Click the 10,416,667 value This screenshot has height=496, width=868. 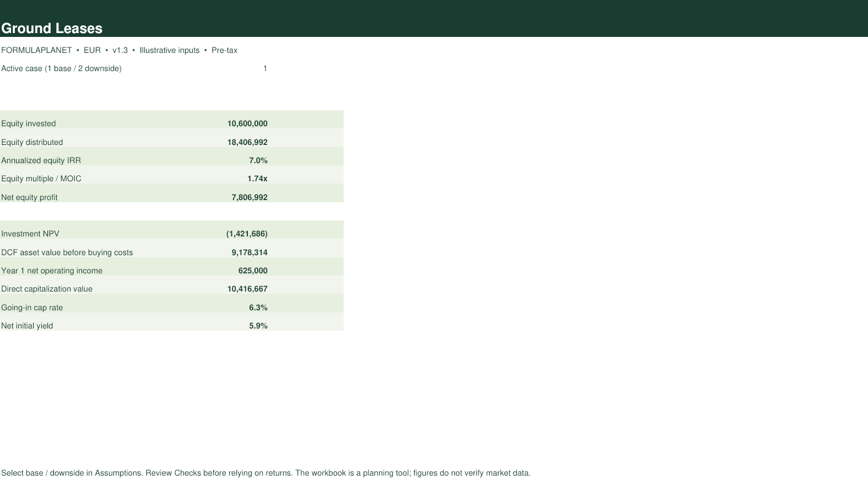tap(247, 289)
